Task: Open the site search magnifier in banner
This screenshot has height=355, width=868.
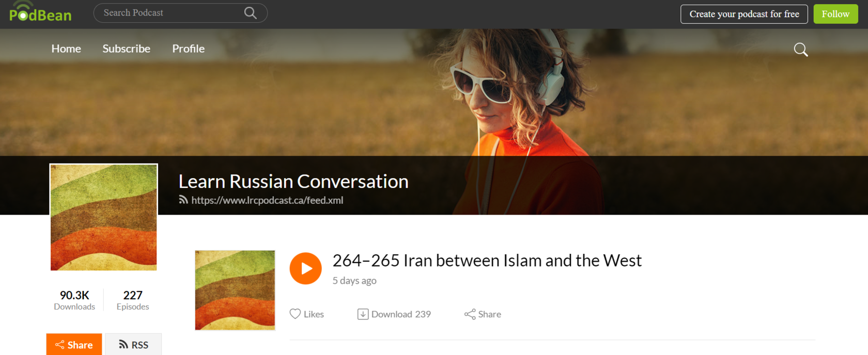Action: pyautogui.click(x=801, y=50)
